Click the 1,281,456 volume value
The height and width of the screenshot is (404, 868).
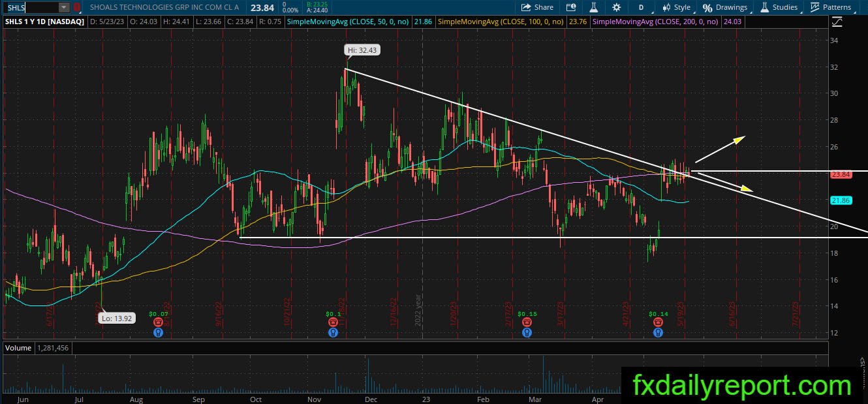(x=52, y=348)
